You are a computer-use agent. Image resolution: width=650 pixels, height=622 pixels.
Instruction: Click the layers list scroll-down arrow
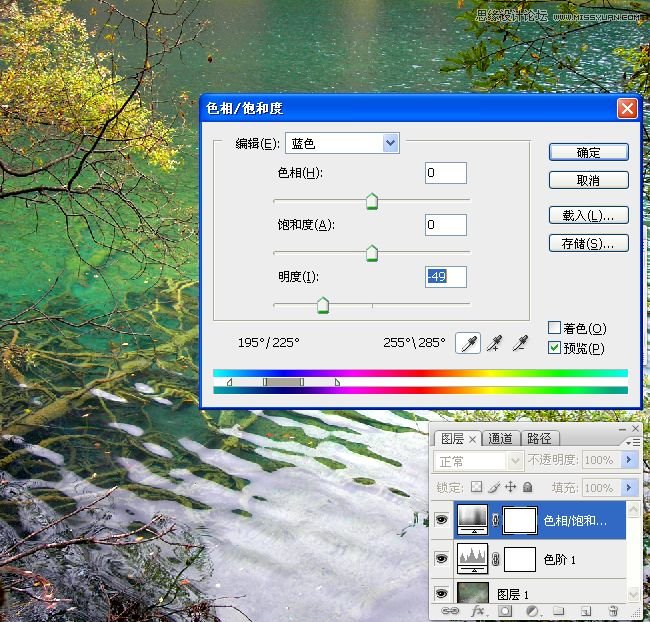coord(633,595)
